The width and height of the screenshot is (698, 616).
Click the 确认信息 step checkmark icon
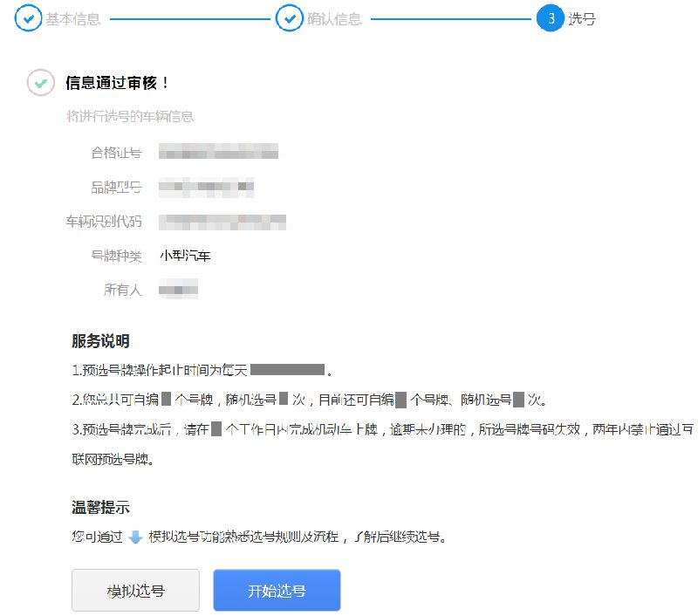[x=290, y=18]
